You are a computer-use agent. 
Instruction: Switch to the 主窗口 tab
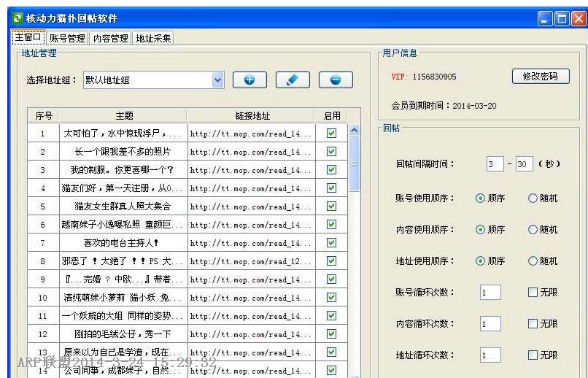click(28, 37)
